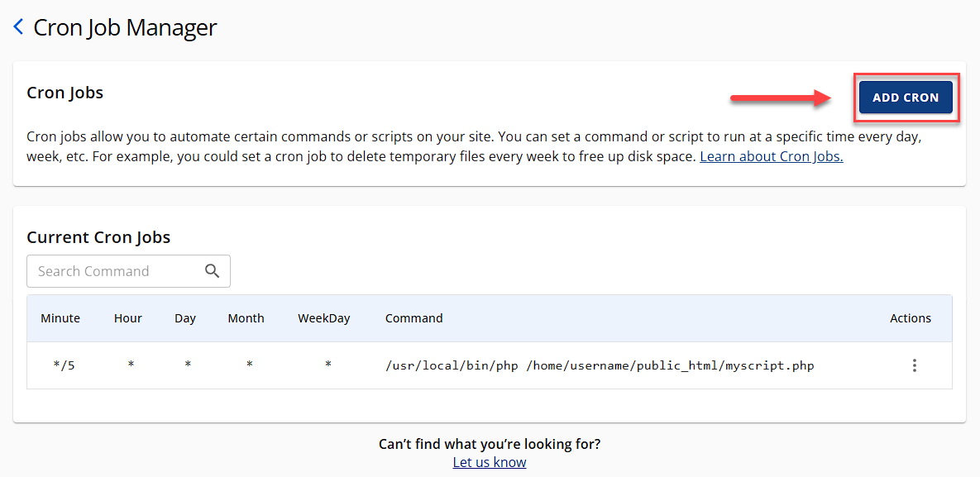Screen dimensions: 980x477
Task: Click the Cron Job Manager page title
Action: pos(124,26)
